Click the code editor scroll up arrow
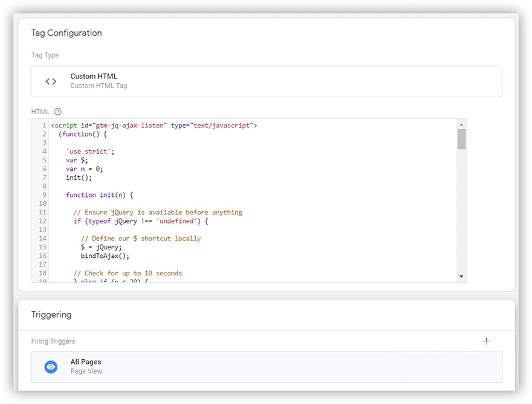Screen dimensions: 532x404 click(461, 124)
